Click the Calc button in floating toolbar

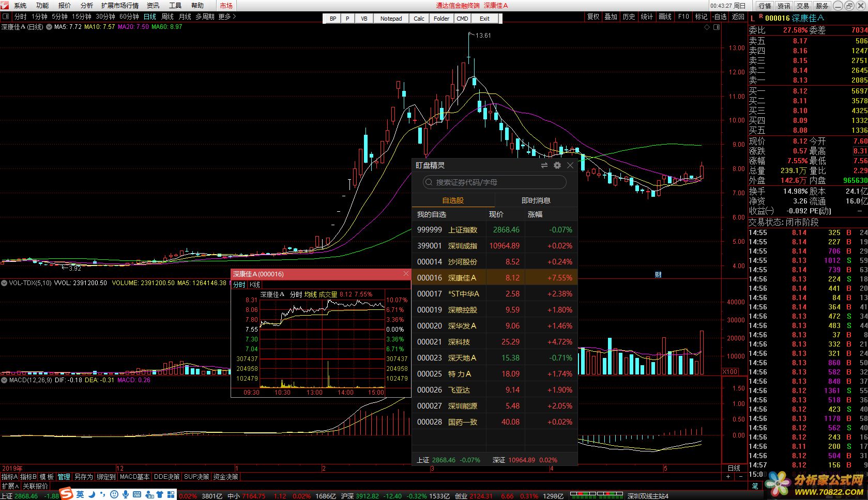coord(419,19)
